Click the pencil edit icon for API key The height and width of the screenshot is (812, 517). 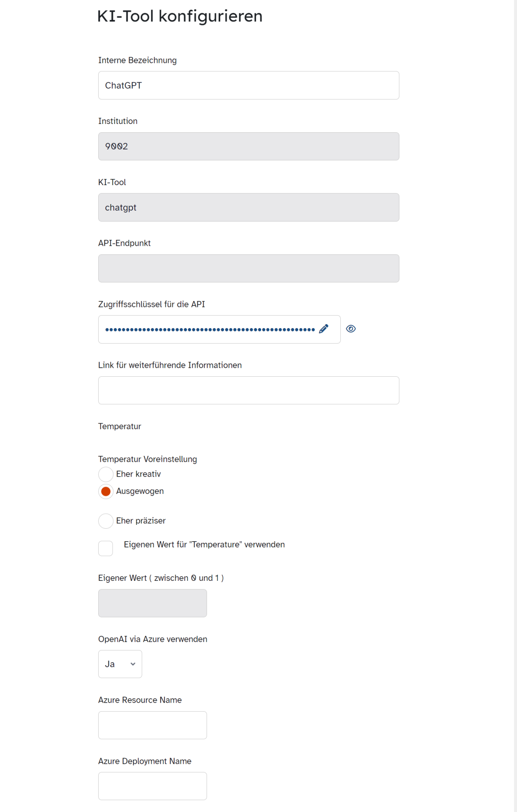click(324, 329)
